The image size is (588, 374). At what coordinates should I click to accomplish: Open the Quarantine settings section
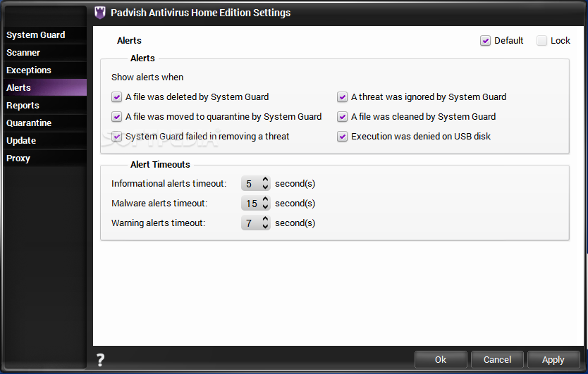pyautogui.click(x=45, y=123)
